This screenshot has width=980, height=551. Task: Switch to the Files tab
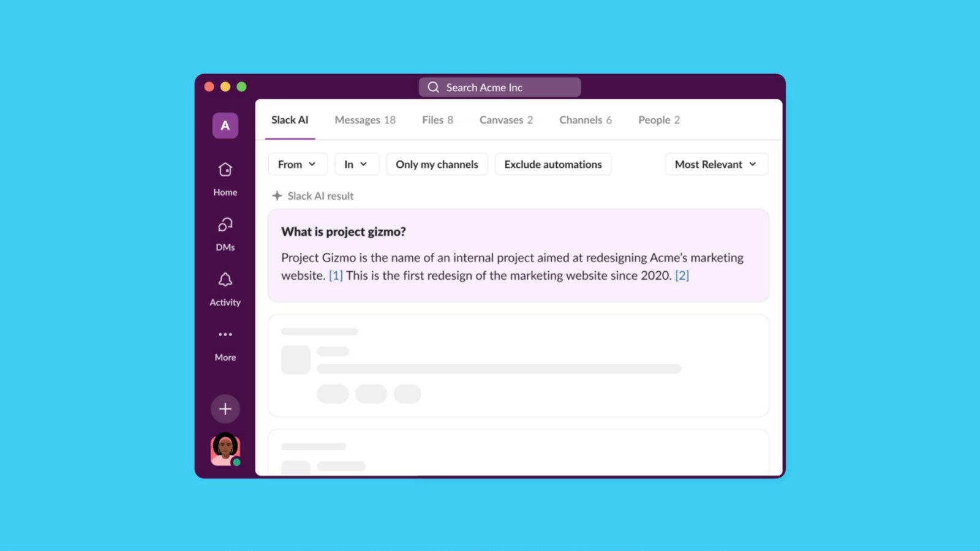point(437,120)
